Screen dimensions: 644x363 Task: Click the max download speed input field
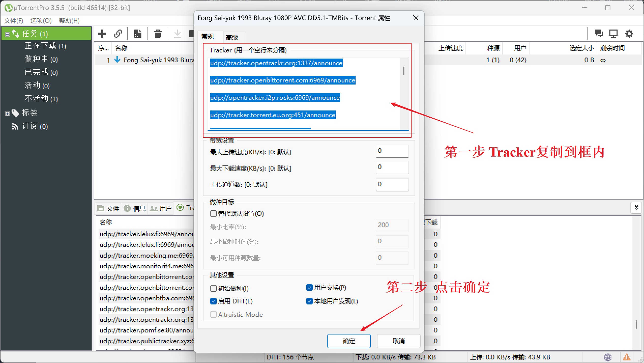392,167
